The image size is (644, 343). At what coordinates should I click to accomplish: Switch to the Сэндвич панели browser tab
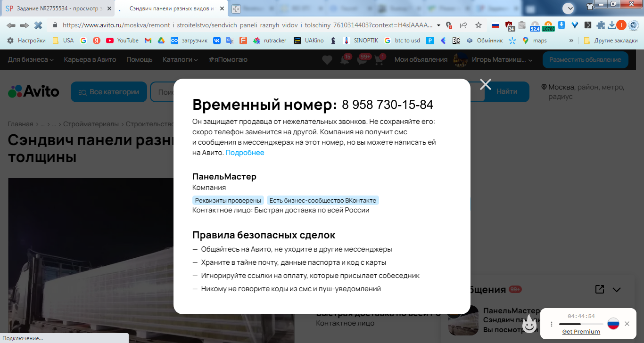(x=171, y=8)
